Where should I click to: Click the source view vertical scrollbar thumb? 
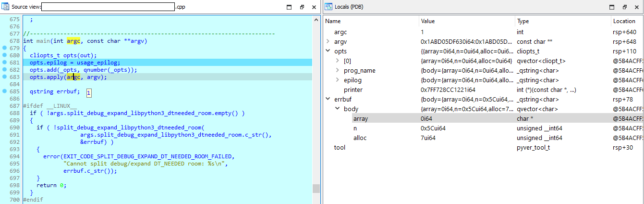tap(316, 188)
